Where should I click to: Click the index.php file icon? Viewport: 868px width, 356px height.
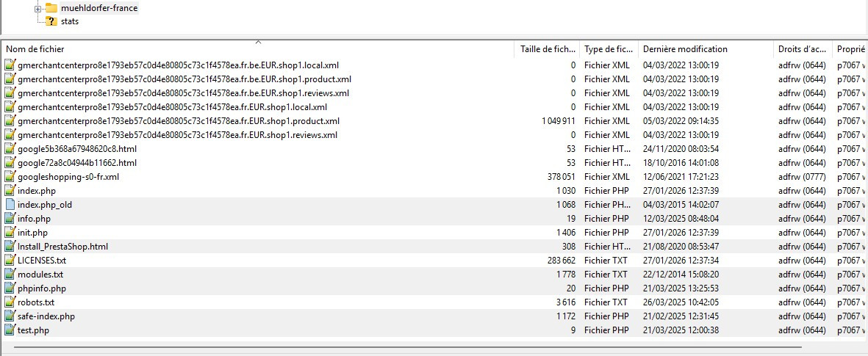pos(10,191)
